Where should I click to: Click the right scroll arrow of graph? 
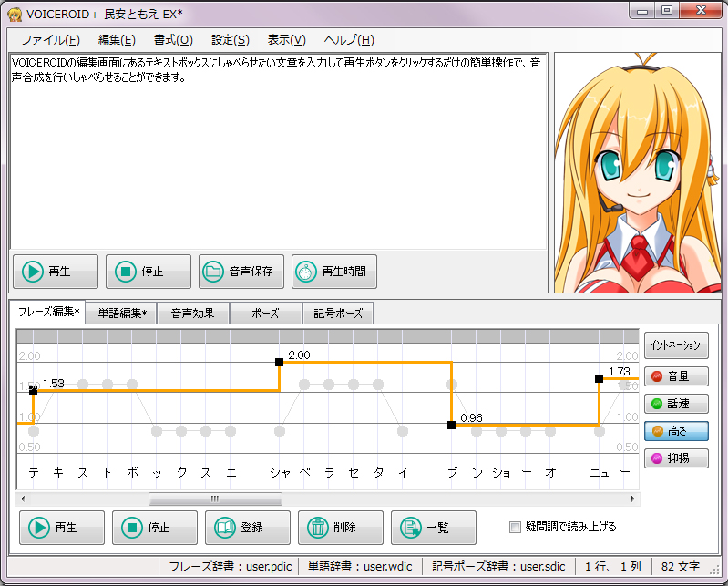coord(633,499)
